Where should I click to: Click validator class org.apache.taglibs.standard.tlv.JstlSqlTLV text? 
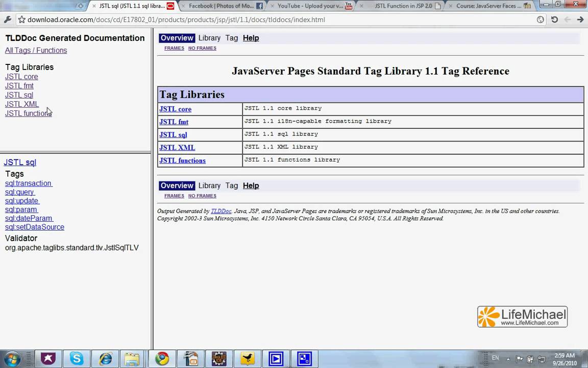(x=71, y=248)
